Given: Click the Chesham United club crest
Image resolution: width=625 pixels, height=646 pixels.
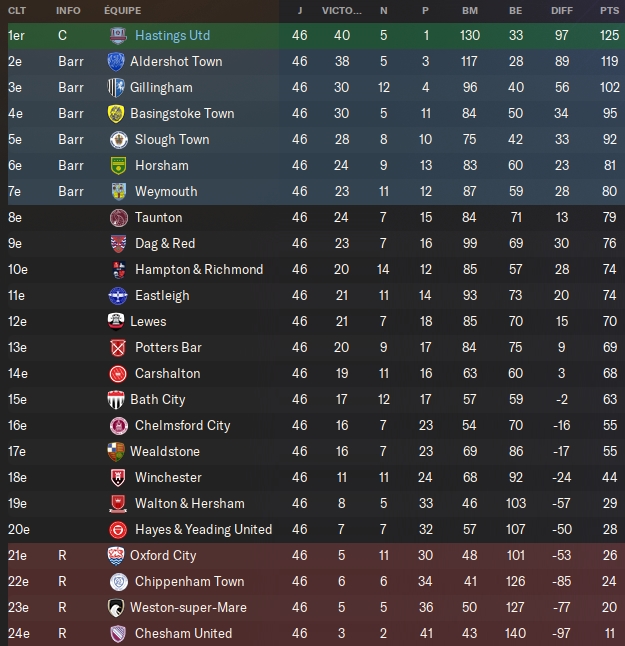Looking at the screenshot, I should (116, 633).
